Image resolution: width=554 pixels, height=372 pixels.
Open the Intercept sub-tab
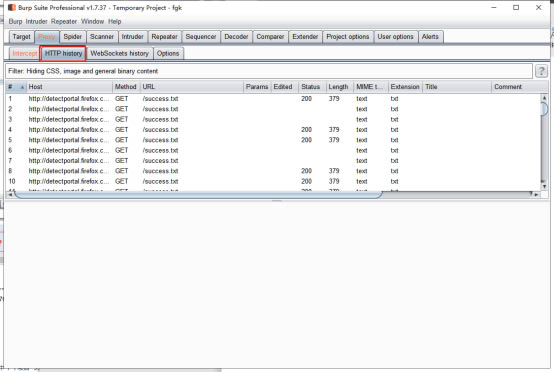(x=24, y=53)
